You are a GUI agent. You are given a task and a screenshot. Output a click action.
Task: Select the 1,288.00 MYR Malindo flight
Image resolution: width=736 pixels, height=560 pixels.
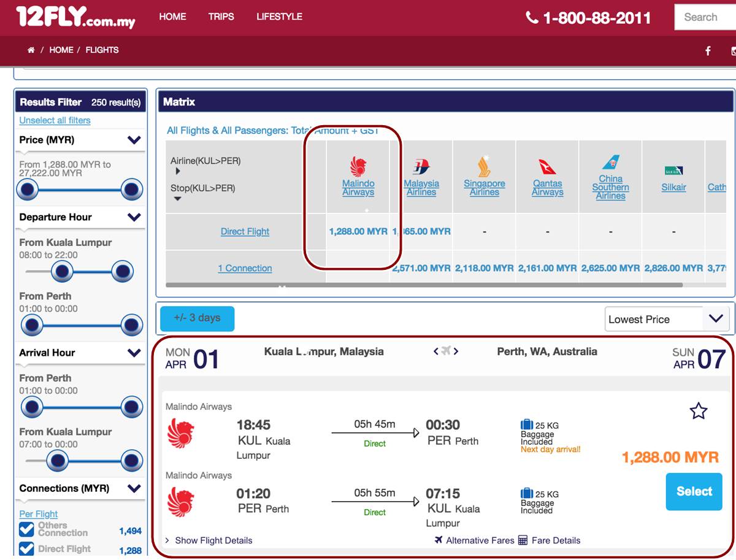[x=694, y=491]
